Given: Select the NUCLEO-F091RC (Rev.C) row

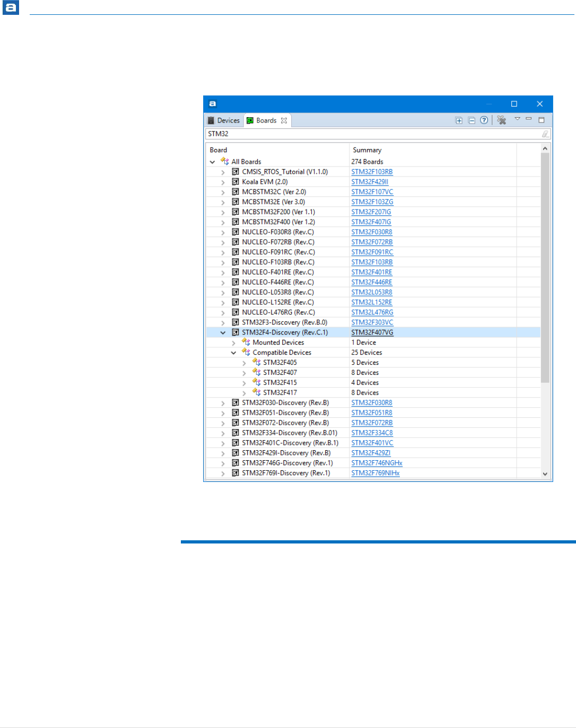Looking at the screenshot, I should tap(373, 252).
